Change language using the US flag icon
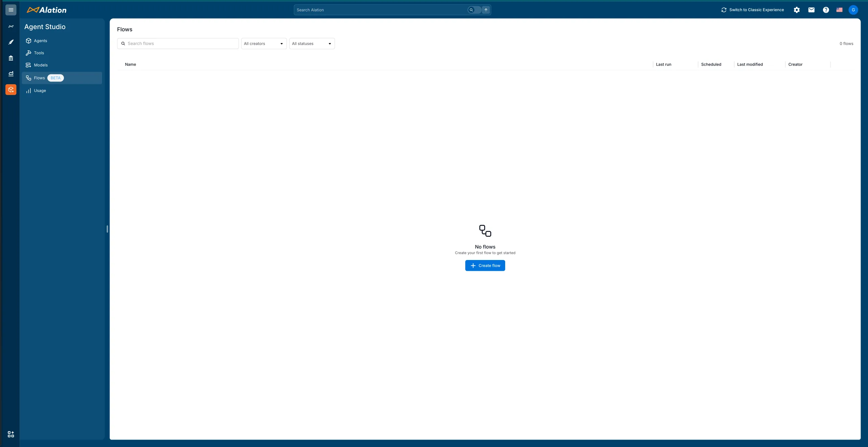This screenshot has height=447, width=868. tap(839, 10)
